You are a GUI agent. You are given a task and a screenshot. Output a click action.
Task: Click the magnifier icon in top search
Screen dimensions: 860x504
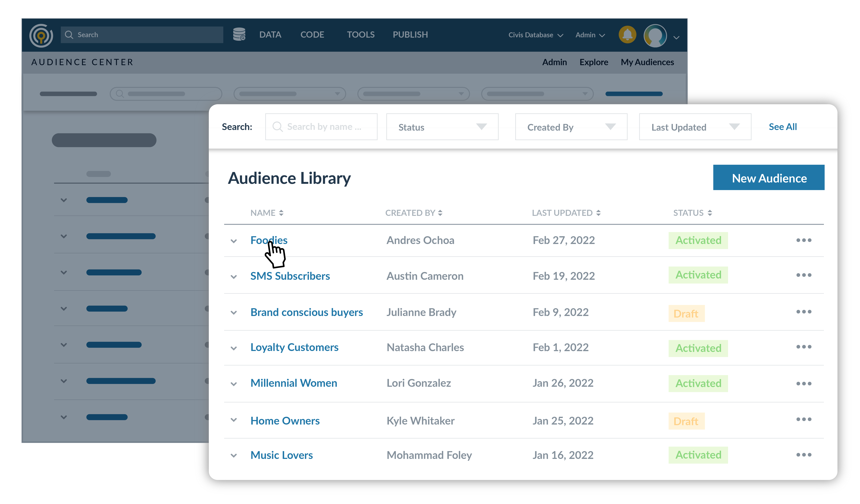coord(69,35)
